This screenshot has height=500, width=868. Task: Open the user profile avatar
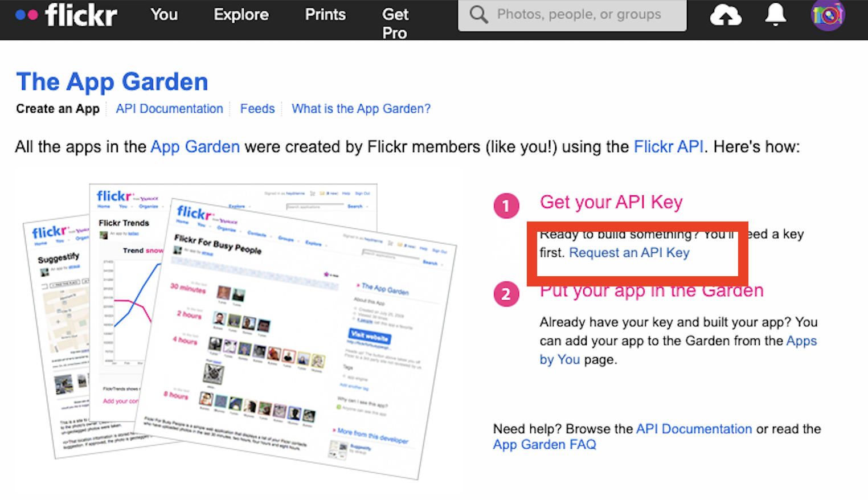pyautogui.click(x=828, y=15)
